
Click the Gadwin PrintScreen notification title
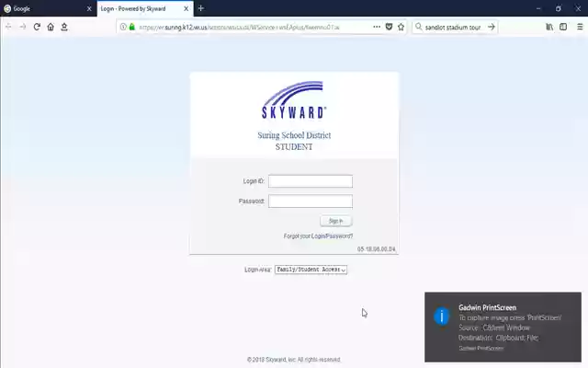[487, 307]
